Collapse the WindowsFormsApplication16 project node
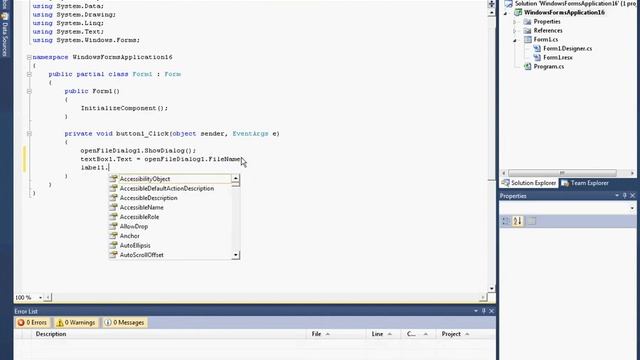The image size is (640, 360). [506, 13]
